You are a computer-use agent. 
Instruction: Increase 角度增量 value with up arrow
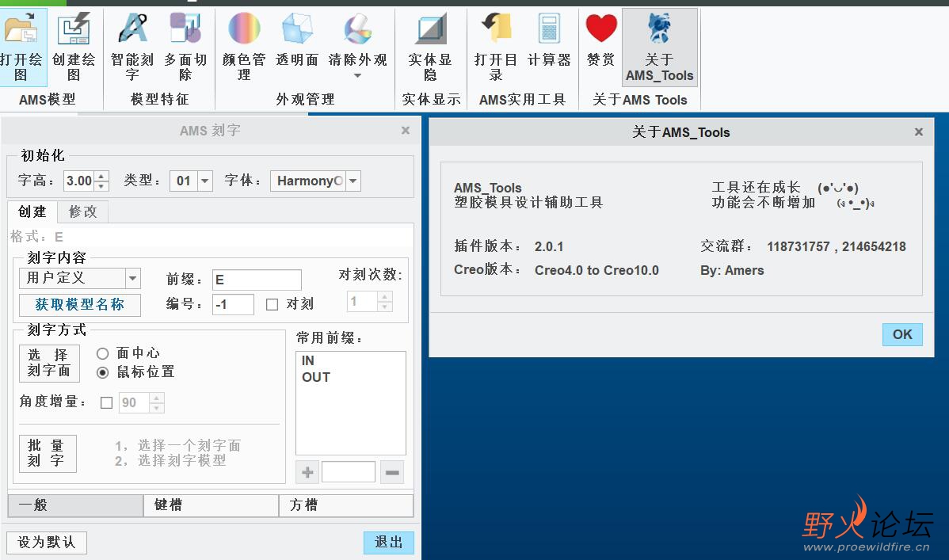click(x=157, y=398)
